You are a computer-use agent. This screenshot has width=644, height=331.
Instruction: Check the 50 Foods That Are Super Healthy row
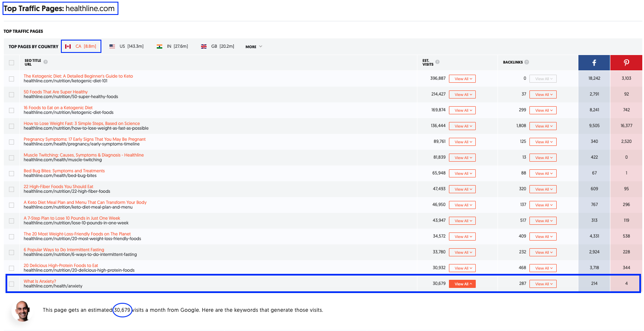point(11,94)
